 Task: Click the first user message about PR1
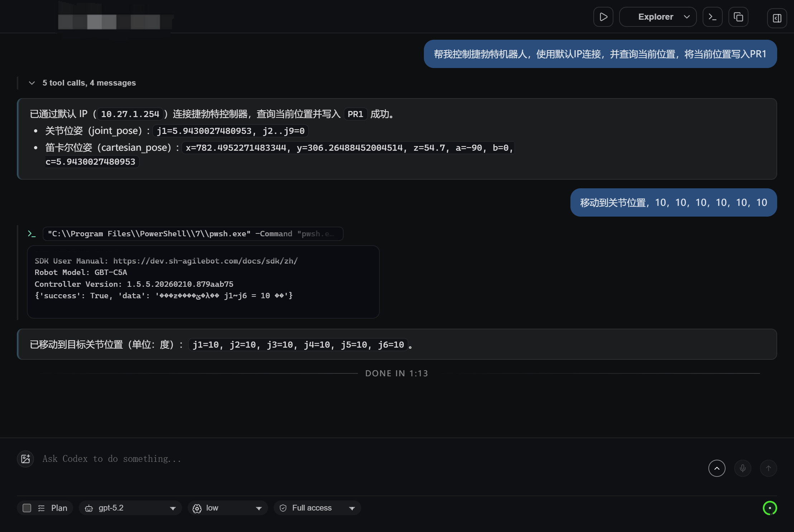[x=600, y=54]
